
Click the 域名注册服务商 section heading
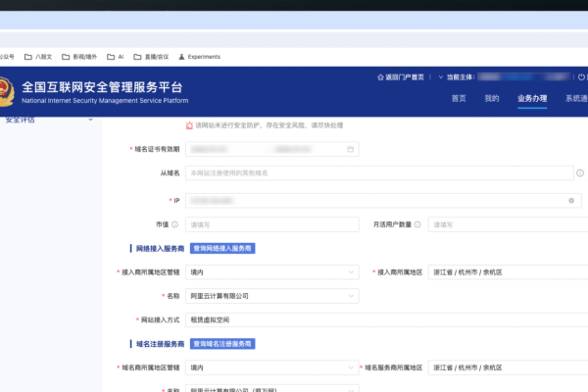pos(160,344)
